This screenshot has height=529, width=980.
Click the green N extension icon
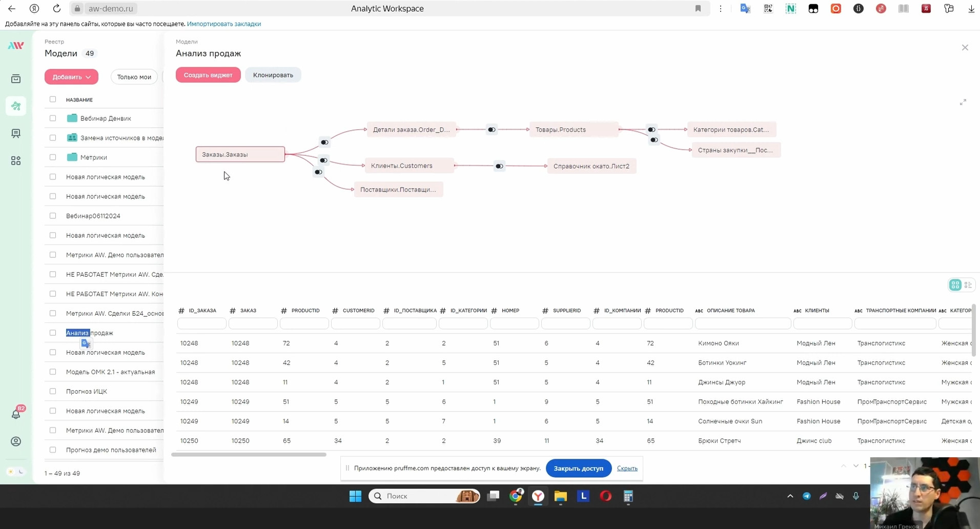pos(791,8)
